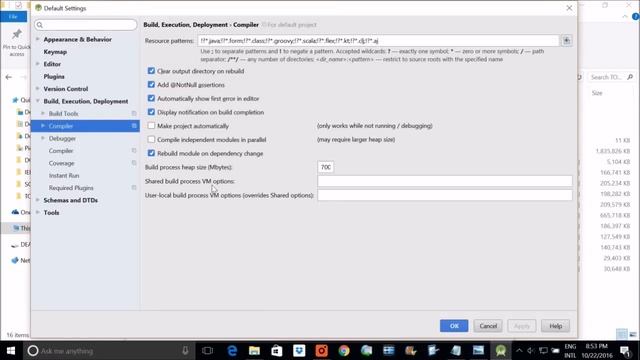
Task: Open File Explorer from taskbar
Action: point(254,351)
